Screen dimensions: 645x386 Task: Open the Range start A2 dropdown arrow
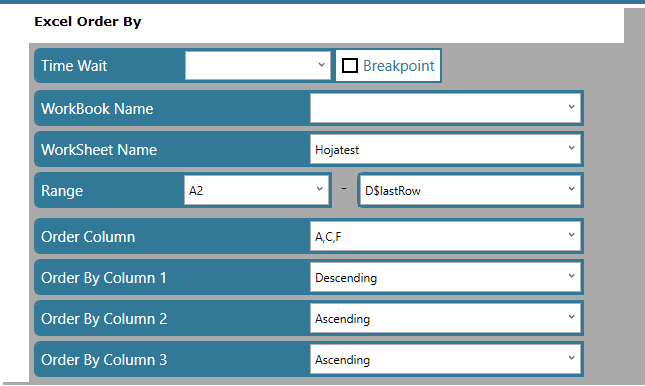(320, 189)
